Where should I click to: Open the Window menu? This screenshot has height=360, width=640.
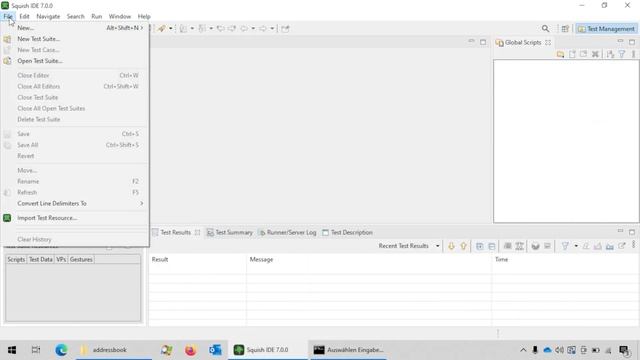pos(120,17)
